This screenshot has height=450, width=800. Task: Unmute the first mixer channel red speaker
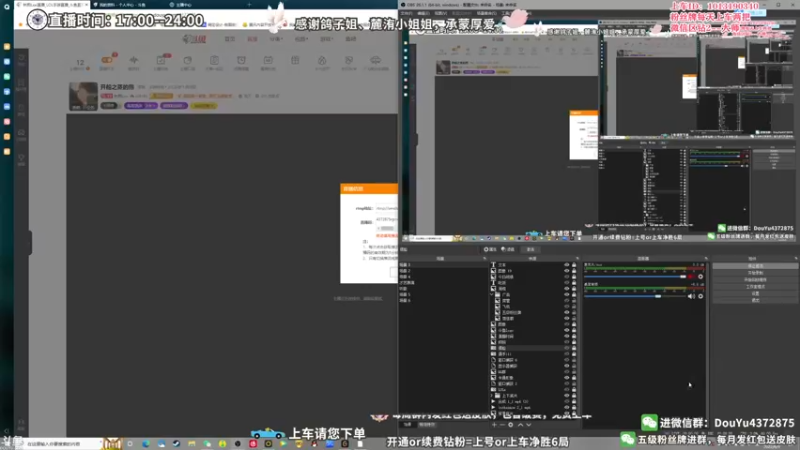point(691,277)
